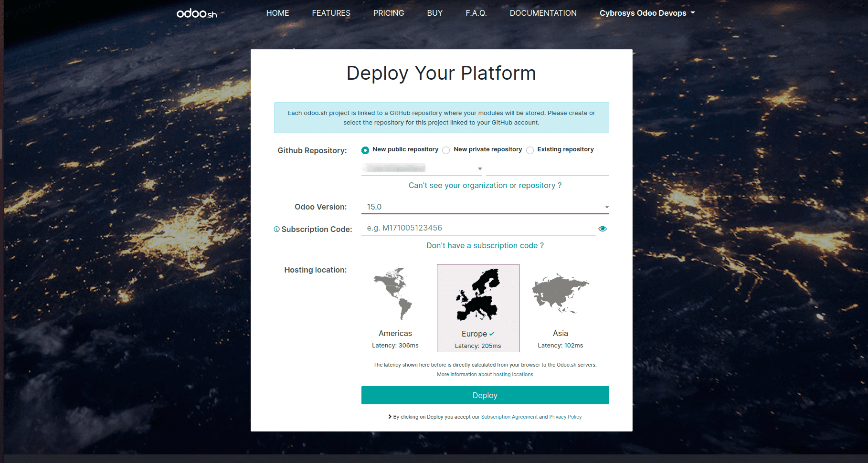868x463 pixels.
Task: Open 'Can't see your organization or repository ?' link
Action: pos(485,185)
